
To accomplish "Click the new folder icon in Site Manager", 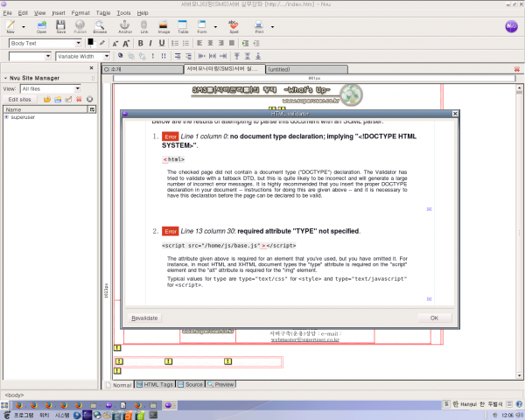I will 58,99.
